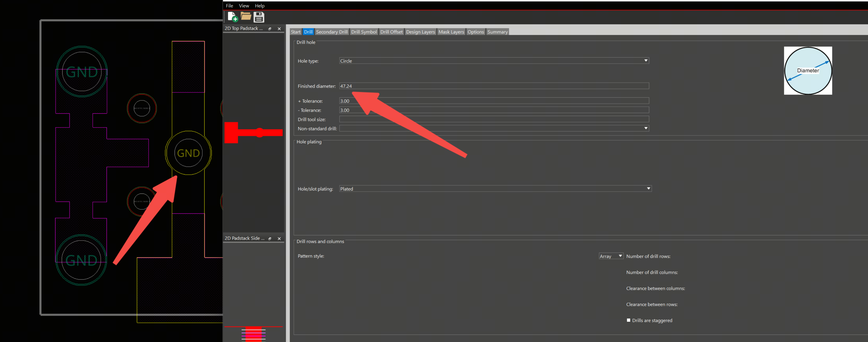Select the yellow GND pad in layout

point(188,153)
